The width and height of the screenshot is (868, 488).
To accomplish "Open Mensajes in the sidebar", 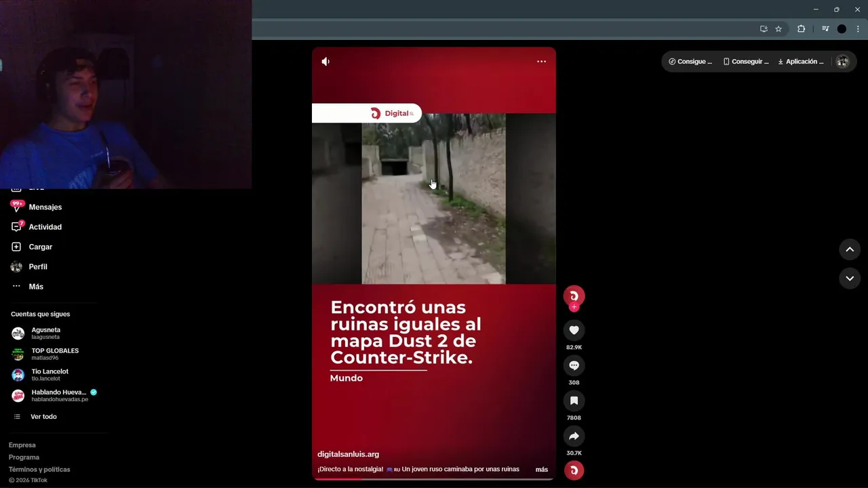I will pos(45,207).
